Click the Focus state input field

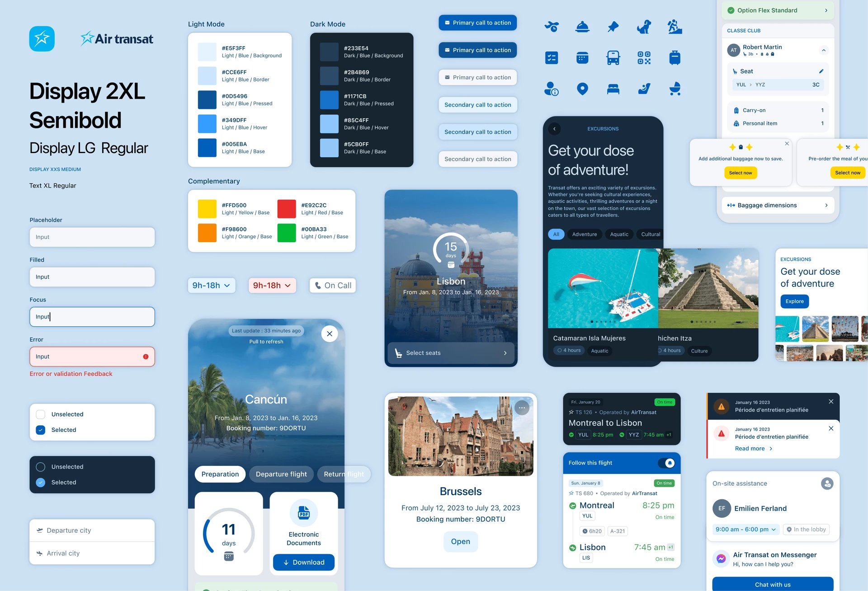tap(92, 317)
